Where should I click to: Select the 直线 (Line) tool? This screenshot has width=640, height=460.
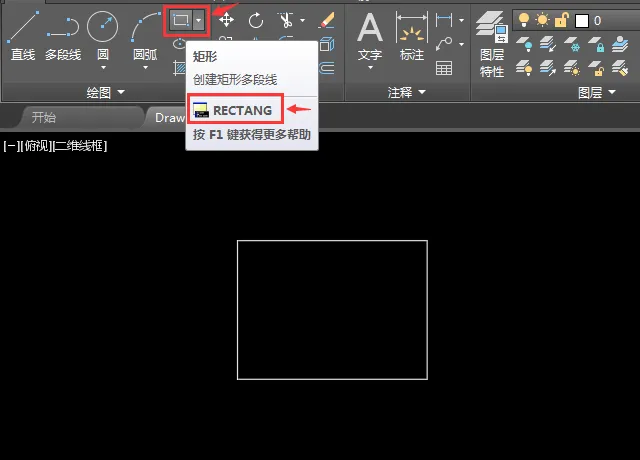tap(23, 36)
